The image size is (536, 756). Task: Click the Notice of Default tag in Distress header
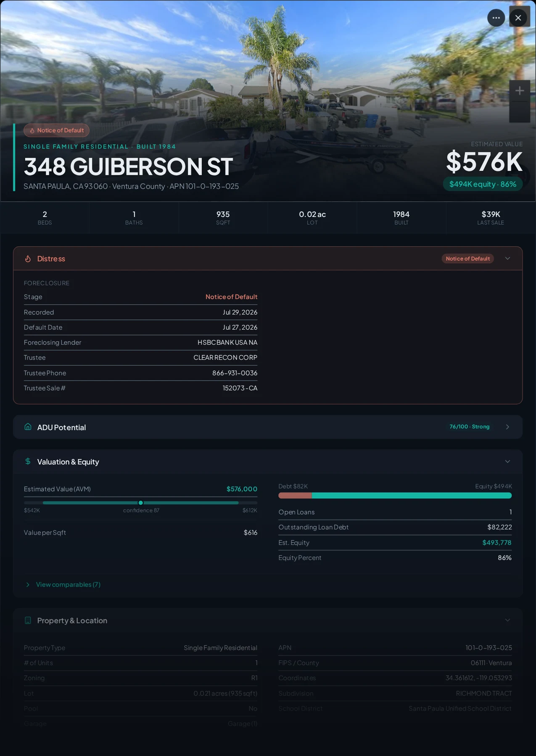coord(467,259)
